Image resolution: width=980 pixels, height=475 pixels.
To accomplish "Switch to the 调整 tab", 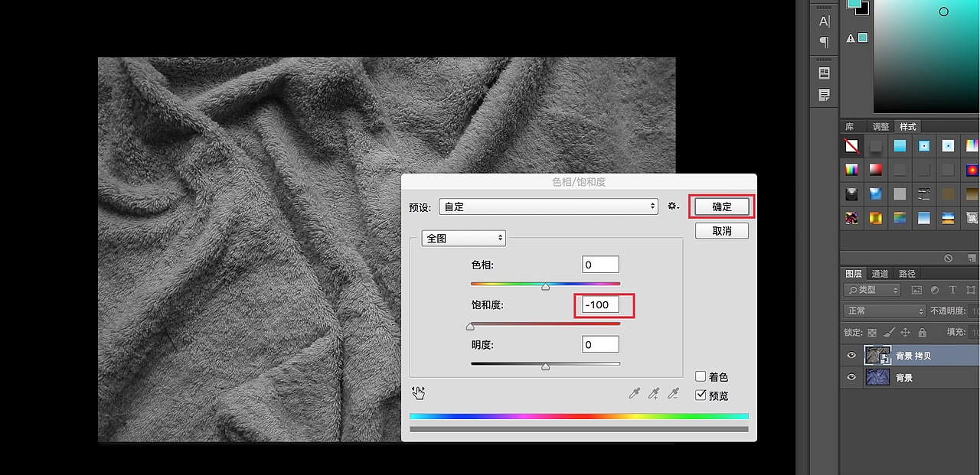I will click(881, 126).
